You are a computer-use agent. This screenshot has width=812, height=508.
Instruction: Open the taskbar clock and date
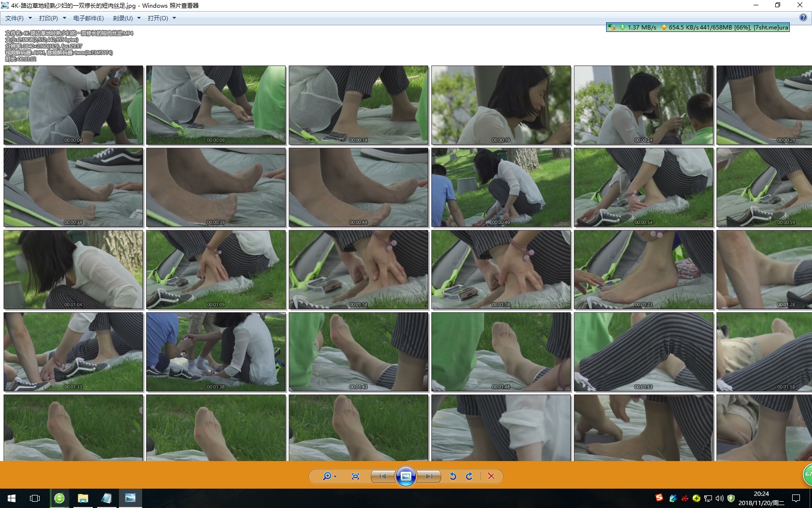pyautogui.click(x=761, y=498)
